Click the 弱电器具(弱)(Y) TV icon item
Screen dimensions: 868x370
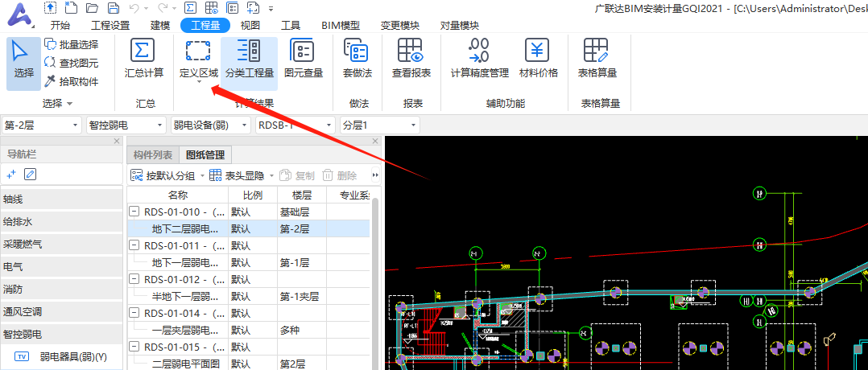click(61, 356)
